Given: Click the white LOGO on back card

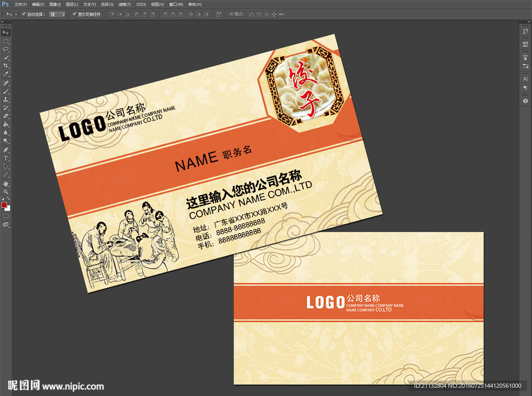Looking at the screenshot, I should [x=326, y=302].
